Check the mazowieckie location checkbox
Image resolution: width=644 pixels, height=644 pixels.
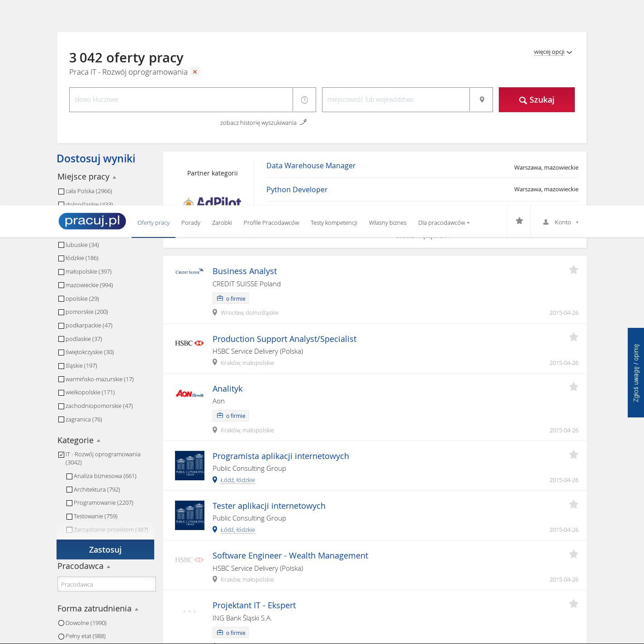(61, 285)
